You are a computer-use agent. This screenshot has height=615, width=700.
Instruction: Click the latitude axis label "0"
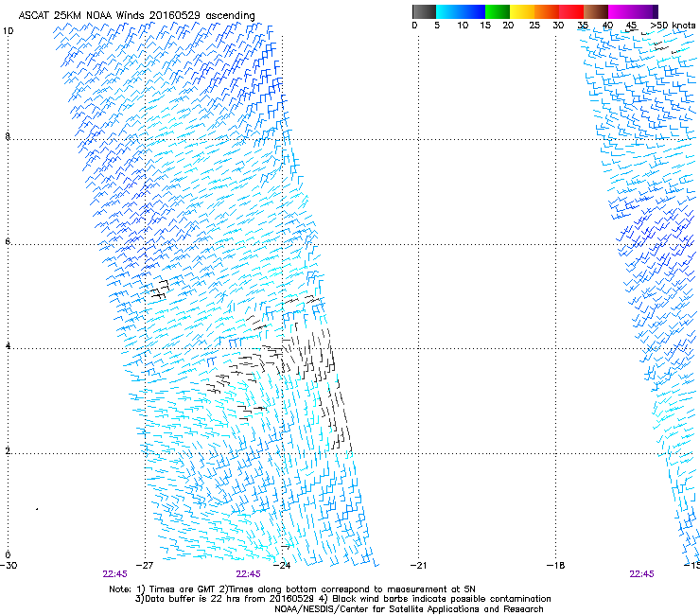[x=8, y=555]
